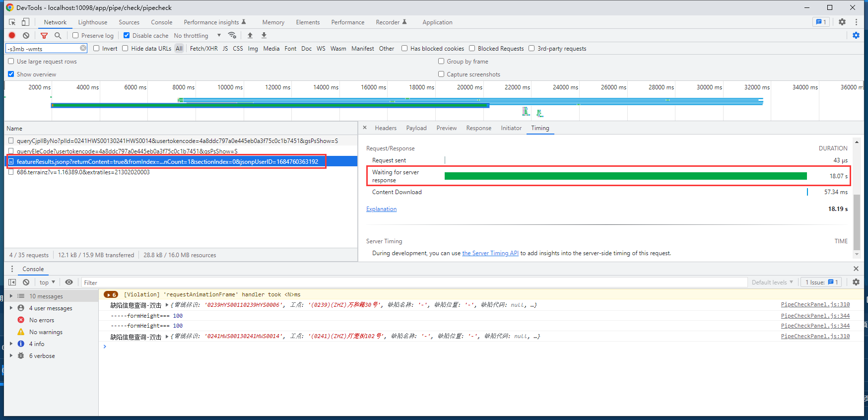This screenshot has width=868, height=420.
Task: Open DevTools three-dot customize menu
Action: (x=856, y=22)
